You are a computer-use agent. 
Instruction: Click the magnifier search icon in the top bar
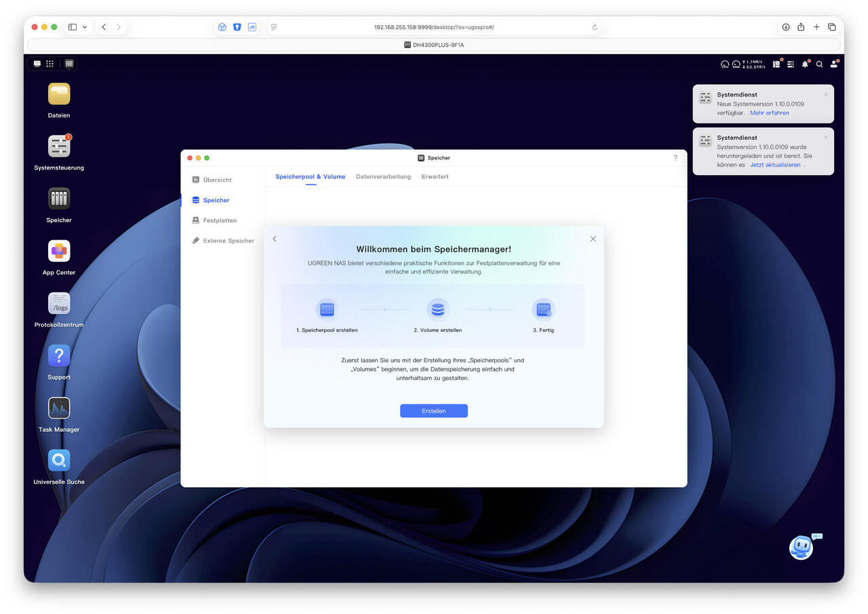point(819,64)
